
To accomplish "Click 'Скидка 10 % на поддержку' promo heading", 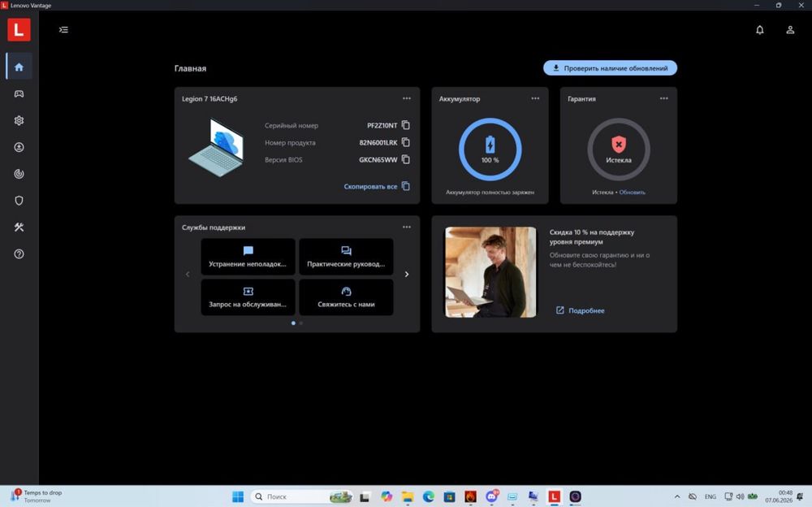I will tap(592, 237).
